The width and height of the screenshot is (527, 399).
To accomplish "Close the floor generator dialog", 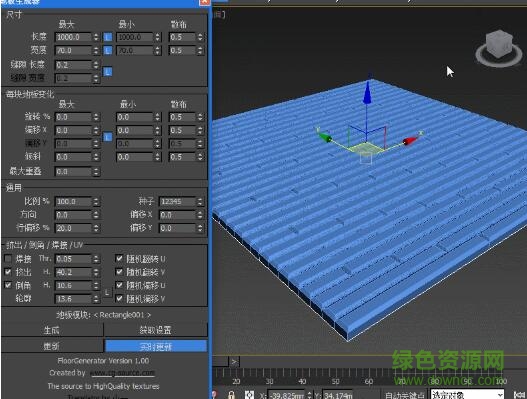I will click(204, 2).
